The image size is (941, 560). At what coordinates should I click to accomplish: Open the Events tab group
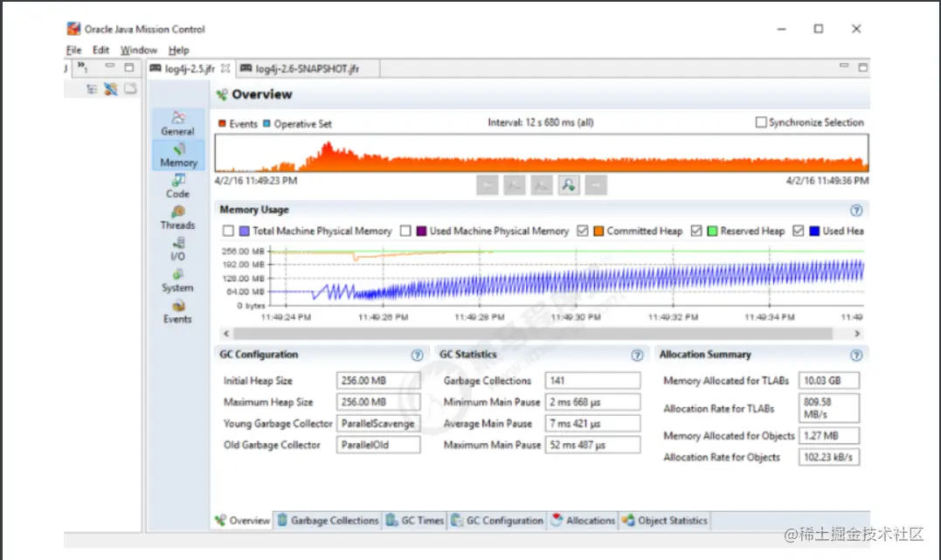click(x=177, y=312)
